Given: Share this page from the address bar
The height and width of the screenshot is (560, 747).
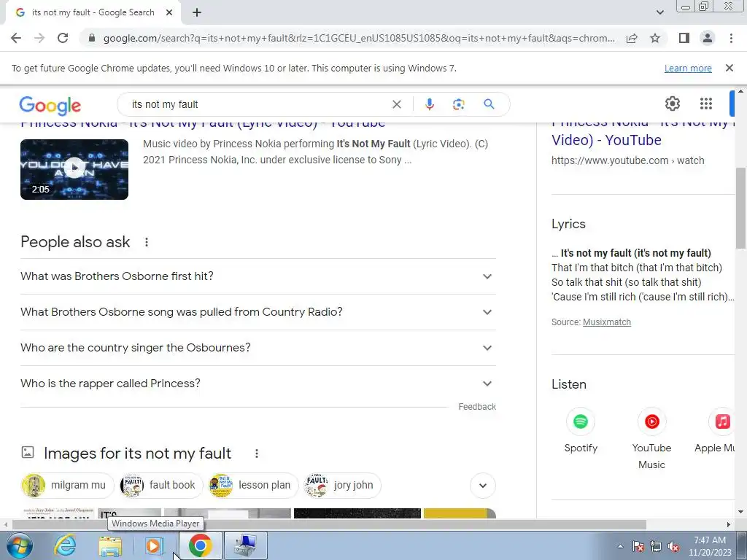Looking at the screenshot, I should click(632, 38).
